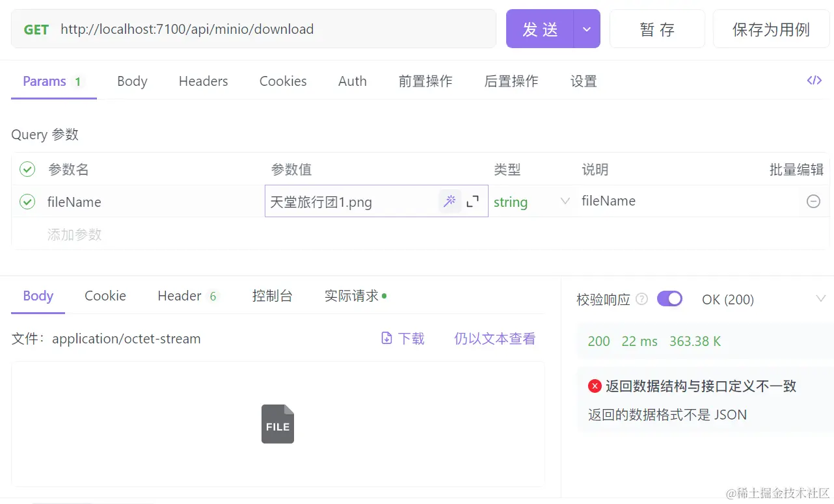Image resolution: width=834 pixels, height=504 pixels.
Task: Switch to the Params tab
Action: tap(52, 81)
